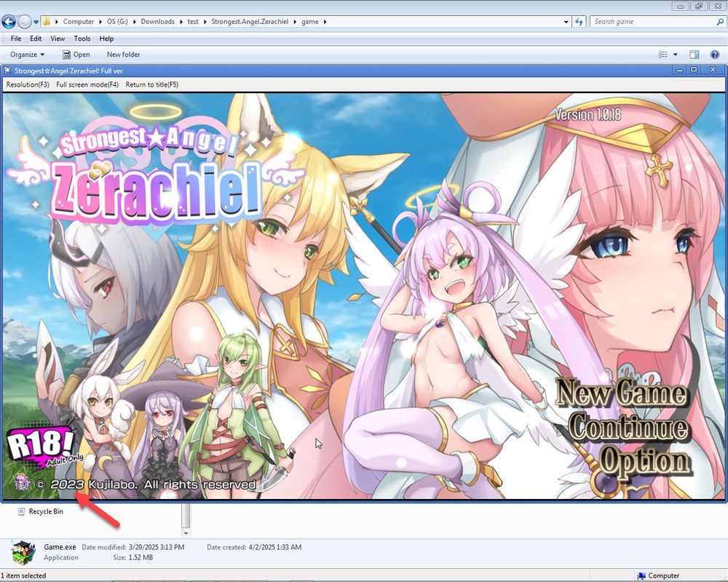Start a New Game
This screenshot has width=728, height=582.
[x=621, y=393]
